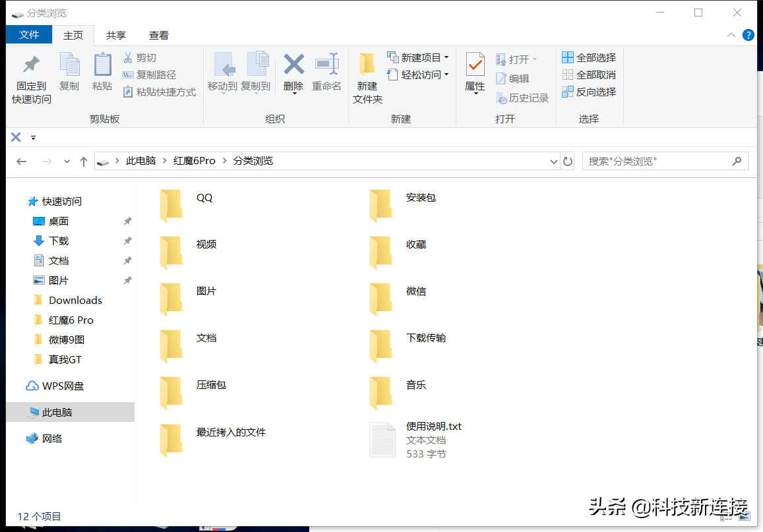This screenshot has width=763, height=532.
Task: Click the 固定到快速访问 pin icon
Action: (31, 65)
